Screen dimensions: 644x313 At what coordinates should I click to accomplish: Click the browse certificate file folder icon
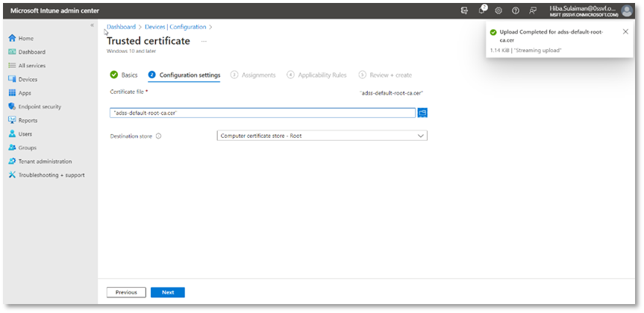point(422,113)
